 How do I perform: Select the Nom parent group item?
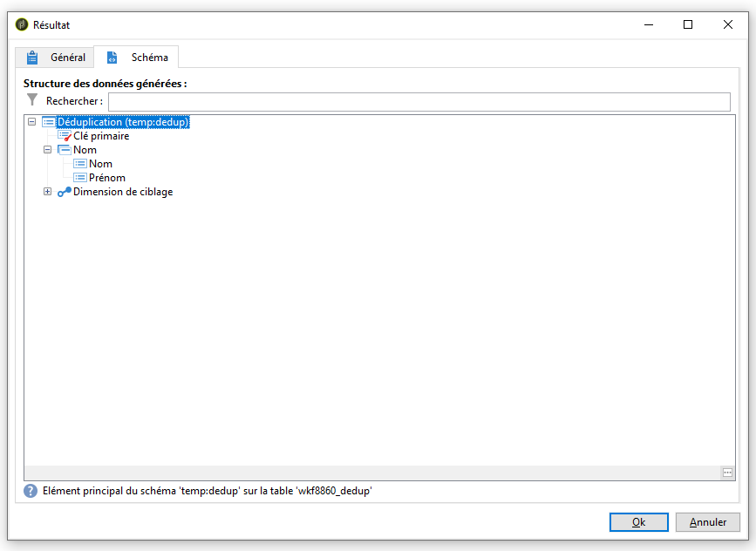(x=85, y=150)
